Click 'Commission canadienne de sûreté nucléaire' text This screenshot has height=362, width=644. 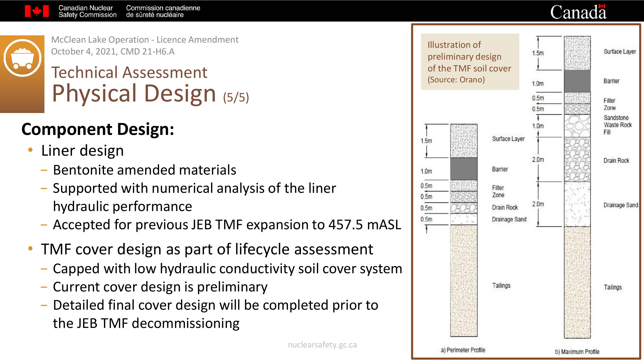[x=163, y=11]
